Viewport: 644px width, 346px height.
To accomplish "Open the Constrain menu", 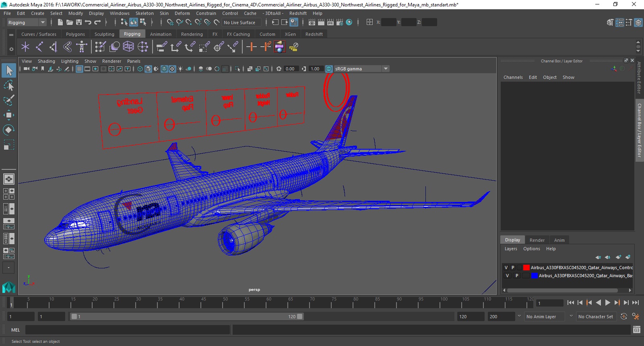I will [x=206, y=13].
